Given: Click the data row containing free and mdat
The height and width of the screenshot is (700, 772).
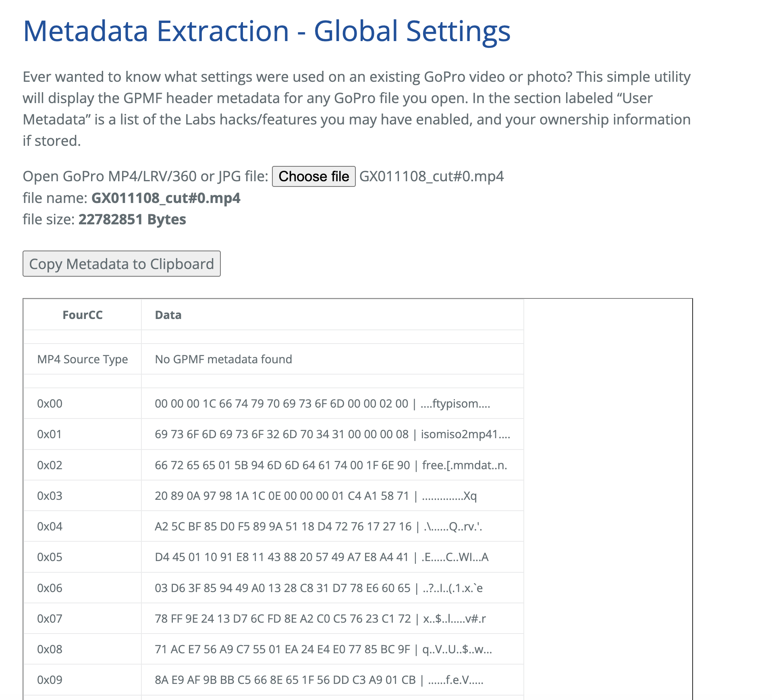Looking at the screenshot, I should [330, 465].
